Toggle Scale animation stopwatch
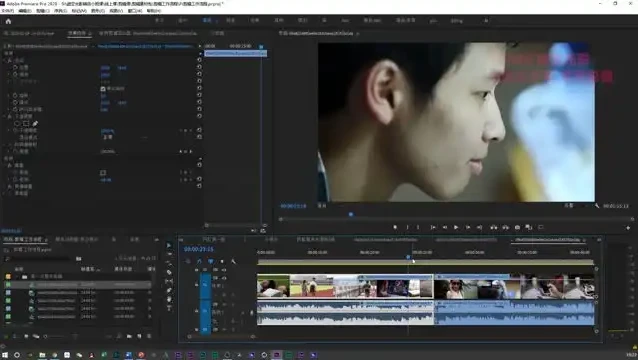The width and height of the screenshot is (638, 360). 15,74
